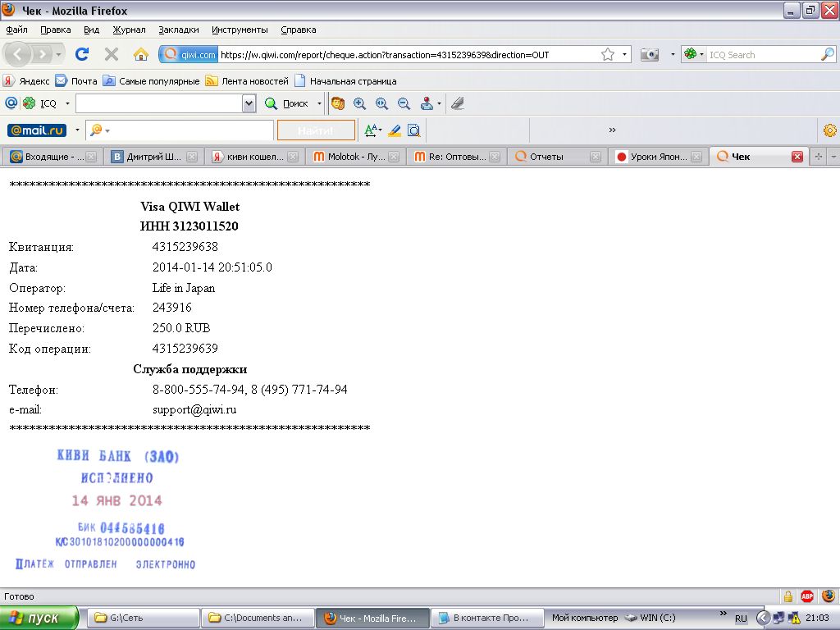Go to the Home page icon

point(141,54)
